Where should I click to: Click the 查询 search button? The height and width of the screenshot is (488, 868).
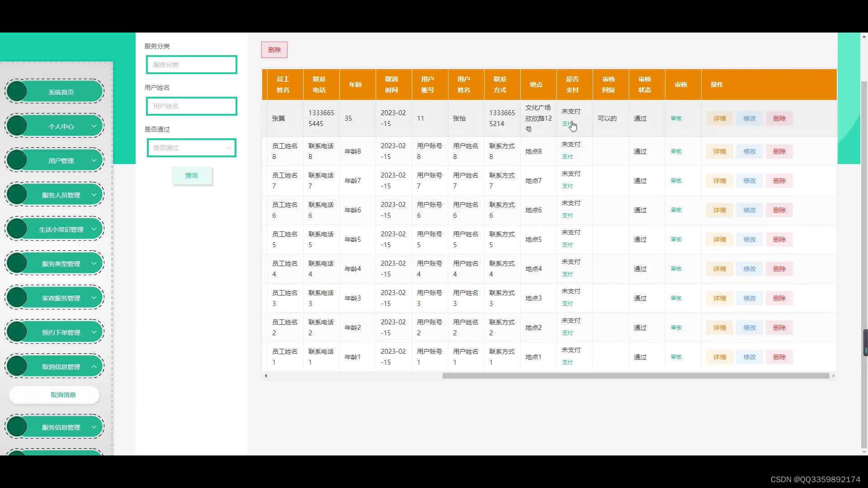pos(192,175)
